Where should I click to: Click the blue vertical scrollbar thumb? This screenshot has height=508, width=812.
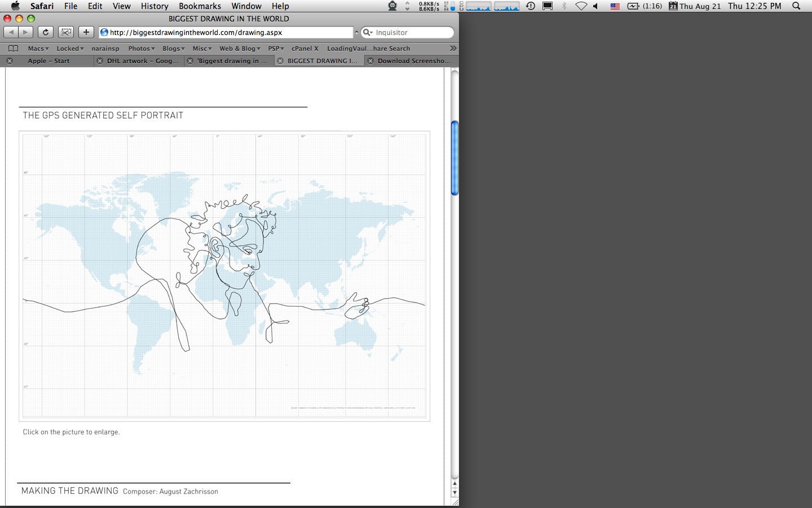pos(454,158)
